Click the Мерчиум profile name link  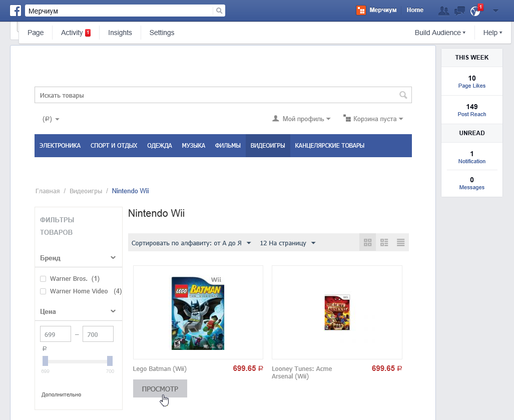(383, 10)
